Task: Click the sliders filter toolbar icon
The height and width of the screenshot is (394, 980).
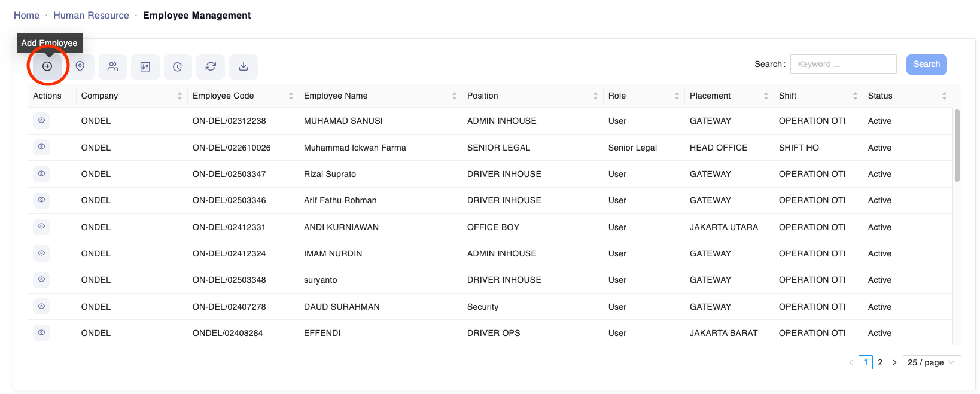Action: (145, 66)
